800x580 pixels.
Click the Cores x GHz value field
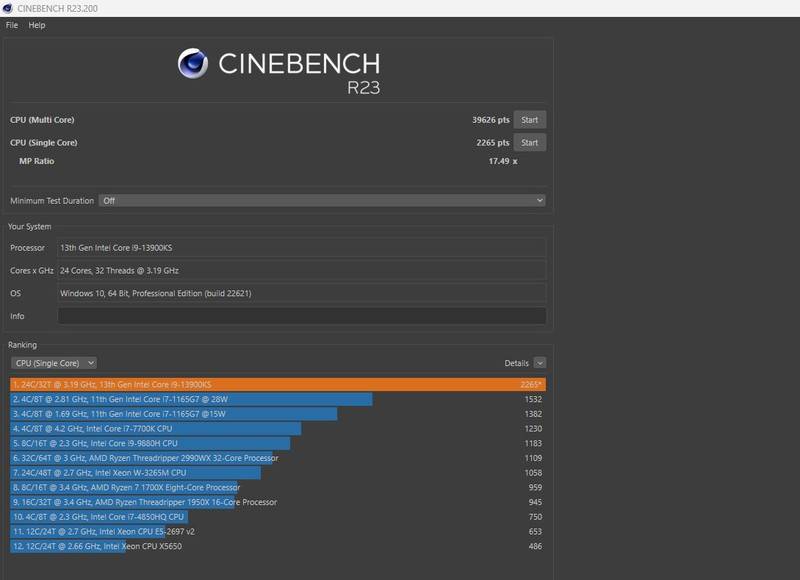tap(302, 271)
